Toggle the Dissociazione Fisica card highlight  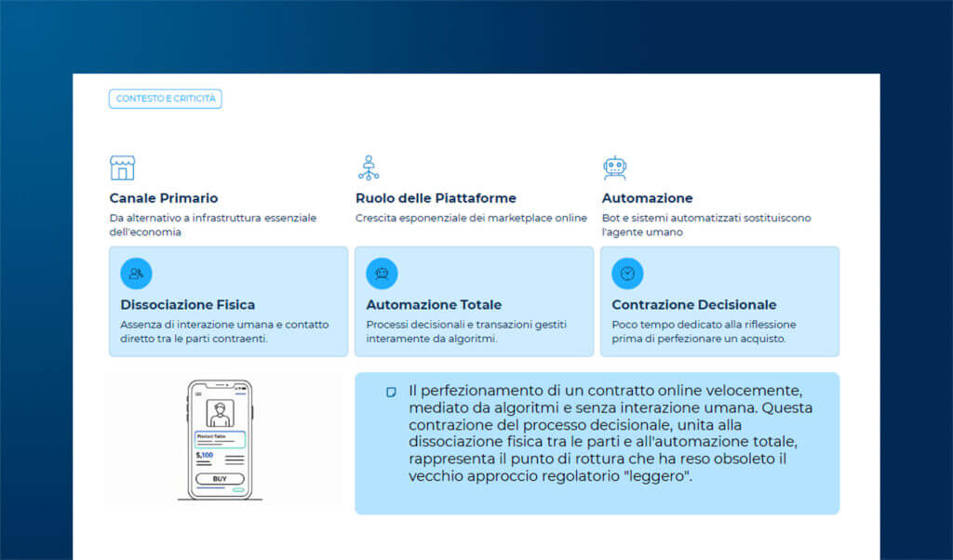pos(229,301)
